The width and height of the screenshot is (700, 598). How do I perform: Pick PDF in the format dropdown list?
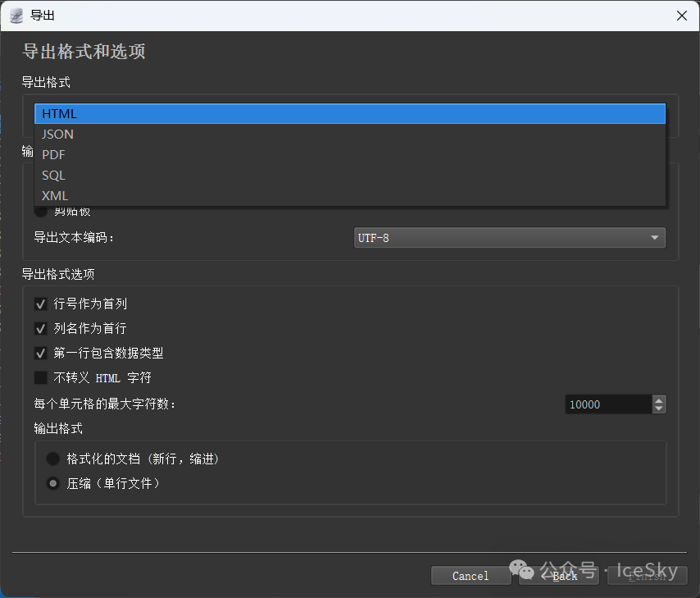pyautogui.click(x=53, y=155)
